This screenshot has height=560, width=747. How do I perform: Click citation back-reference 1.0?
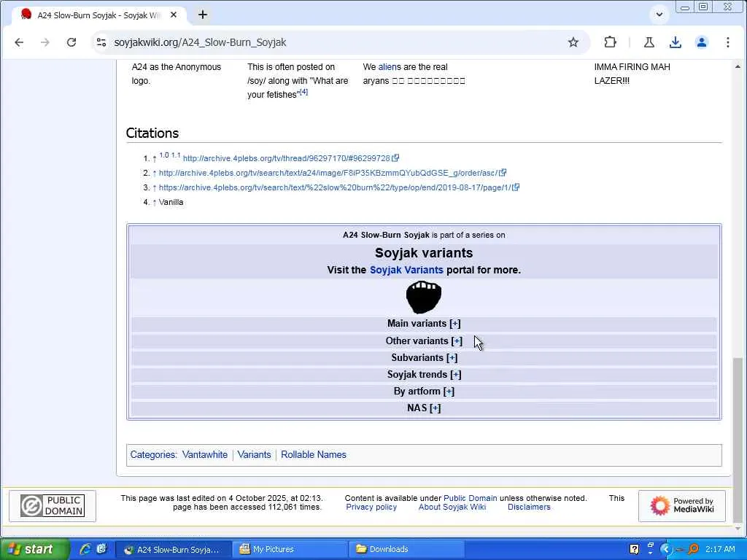click(164, 155)
